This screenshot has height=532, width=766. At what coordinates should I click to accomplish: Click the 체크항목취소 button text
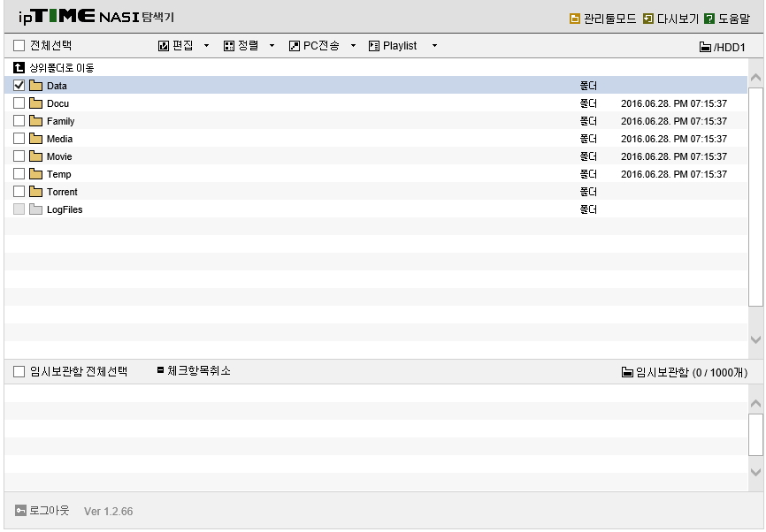point(199,370)
